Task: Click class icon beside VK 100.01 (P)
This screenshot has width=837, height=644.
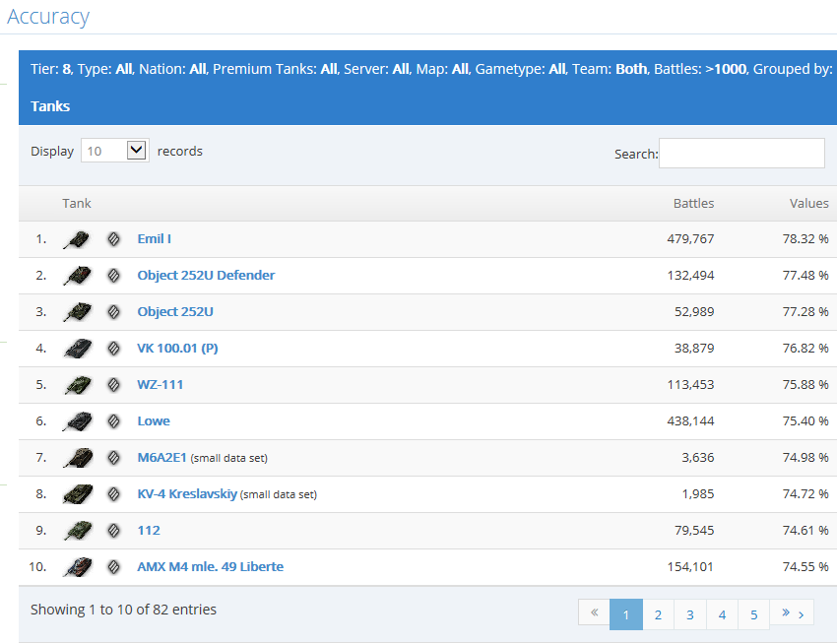Action: pos(113,349)
